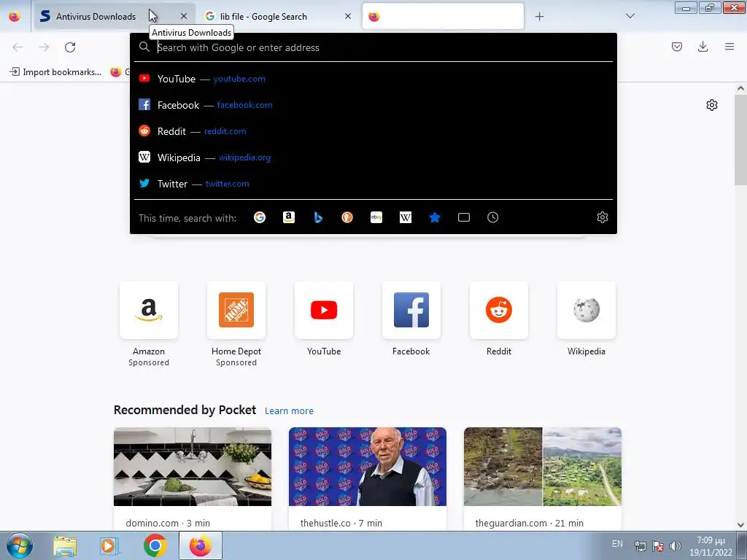This screenshot has width=747, height=560.
Task: Search this time with Google icon
Action: click(x=260, y=217)
